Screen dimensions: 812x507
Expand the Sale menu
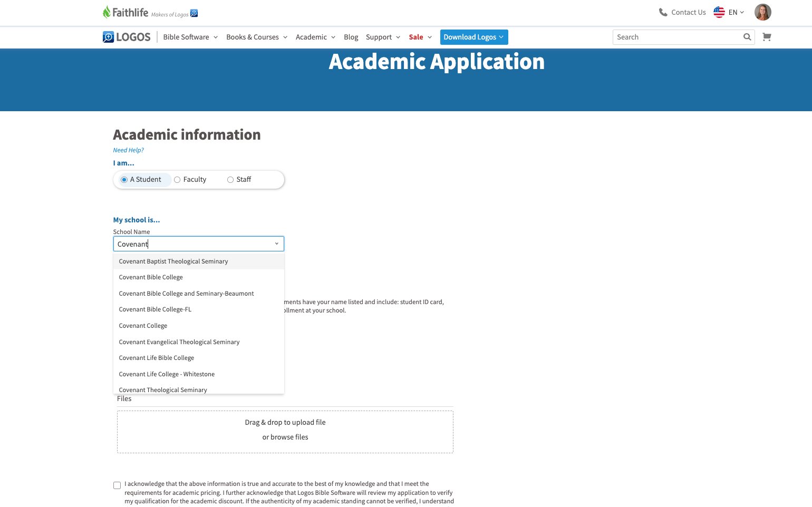[x=420, y=37]
